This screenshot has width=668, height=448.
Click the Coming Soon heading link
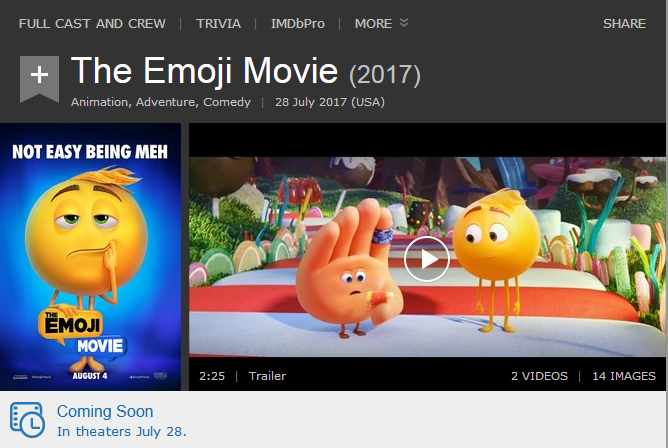click(105, 411)
